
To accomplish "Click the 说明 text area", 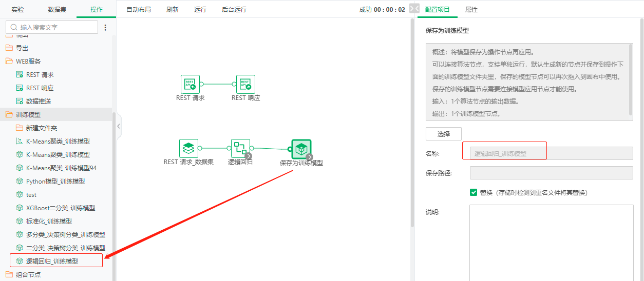I will (x=551, y=241).
